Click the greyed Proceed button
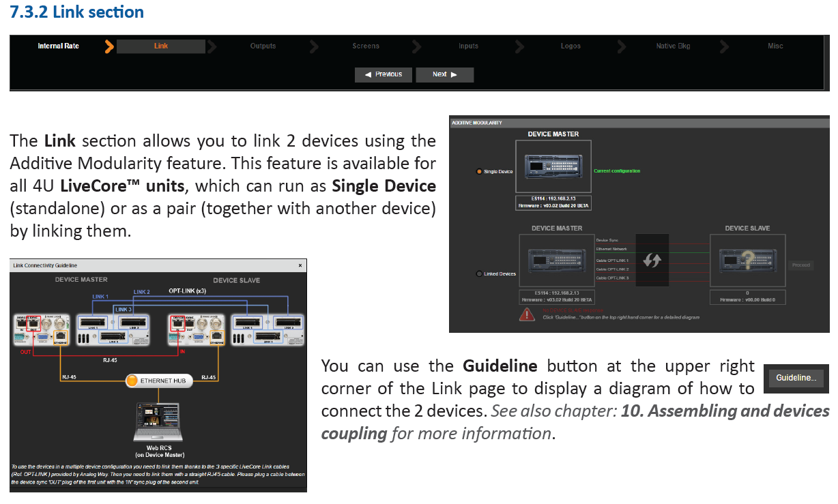 point(801,265)
